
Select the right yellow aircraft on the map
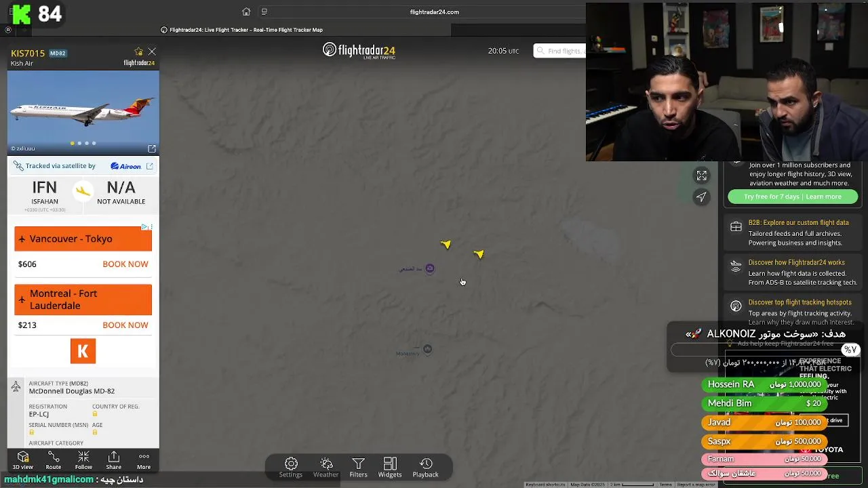[x=479, y=254]
